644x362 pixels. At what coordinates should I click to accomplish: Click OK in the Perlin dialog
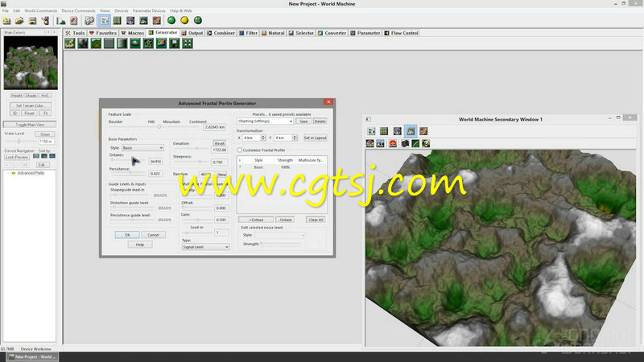[x=127, y=235]
